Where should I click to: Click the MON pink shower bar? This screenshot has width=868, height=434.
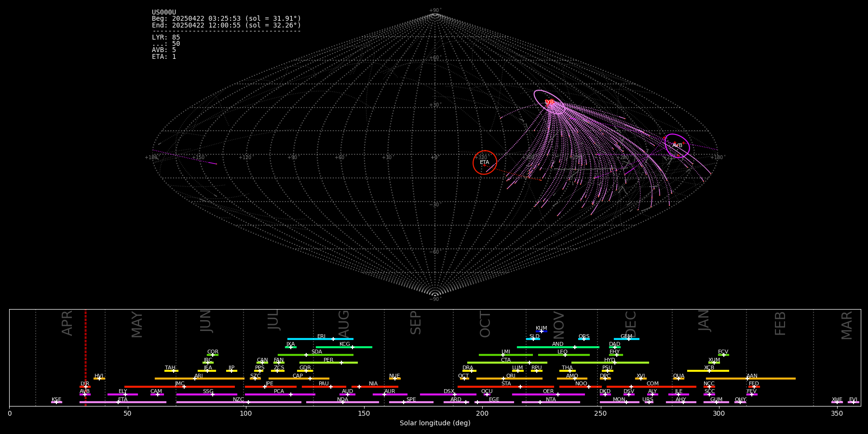click(620, 402)
